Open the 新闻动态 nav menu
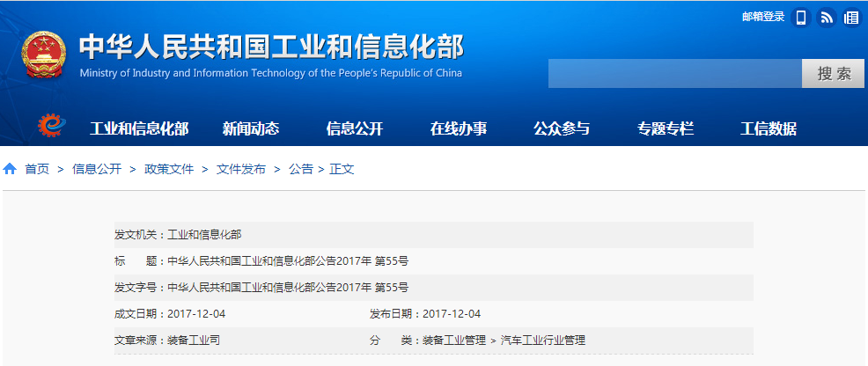Screen dimensions: 868x366 coord(251,129)
